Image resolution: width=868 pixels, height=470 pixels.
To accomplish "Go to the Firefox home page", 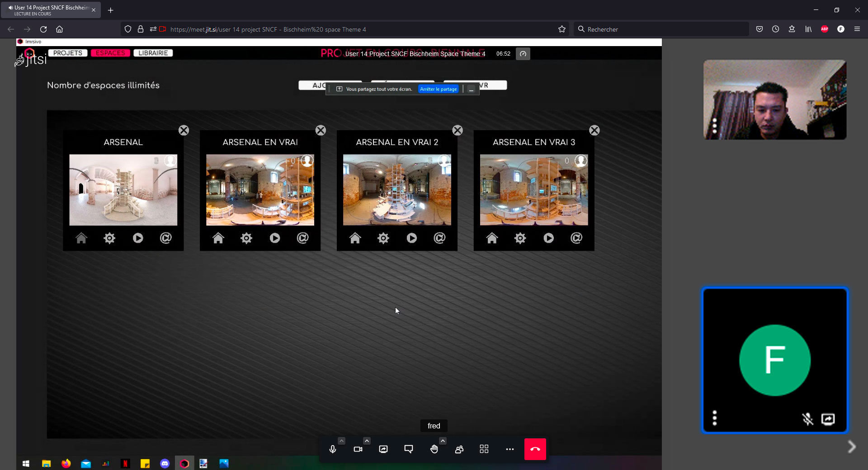I will tap(59, 29).
